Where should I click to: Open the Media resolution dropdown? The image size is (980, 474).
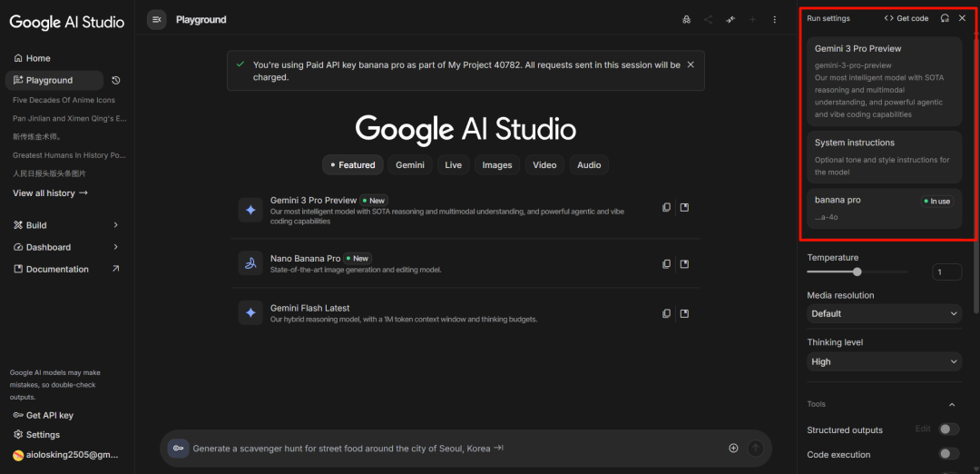(x=884, y=313)
